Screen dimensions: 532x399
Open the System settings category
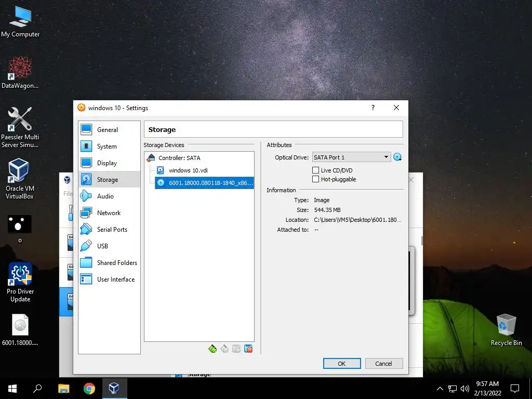pos(109,146)
